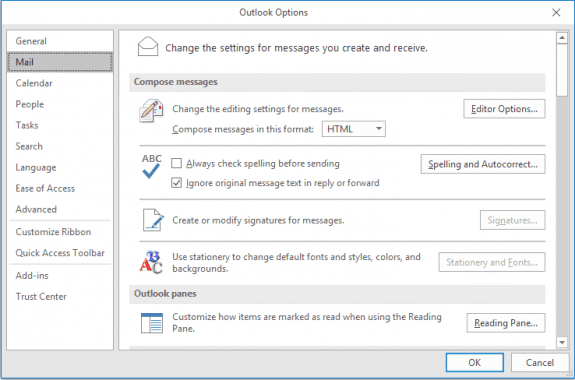The image size is (575, 380).
Task: Click the scrollbar down arrow
Action: pyautogui.click(x=562, y=343)
